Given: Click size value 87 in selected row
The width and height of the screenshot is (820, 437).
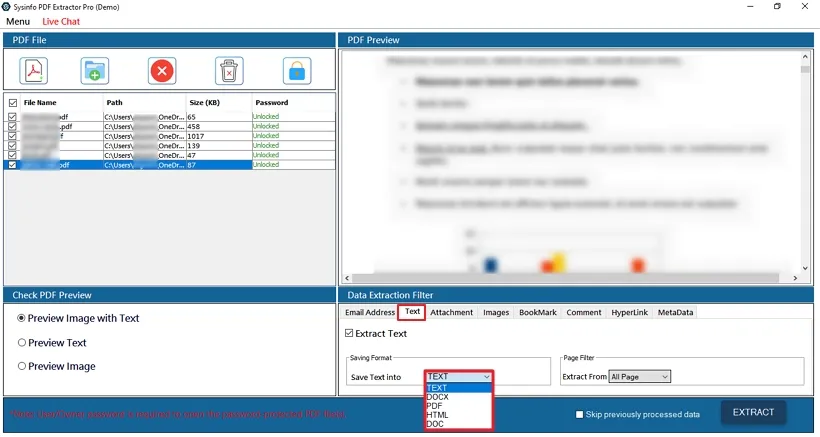Looking at the screenshot, I should 191,165.
